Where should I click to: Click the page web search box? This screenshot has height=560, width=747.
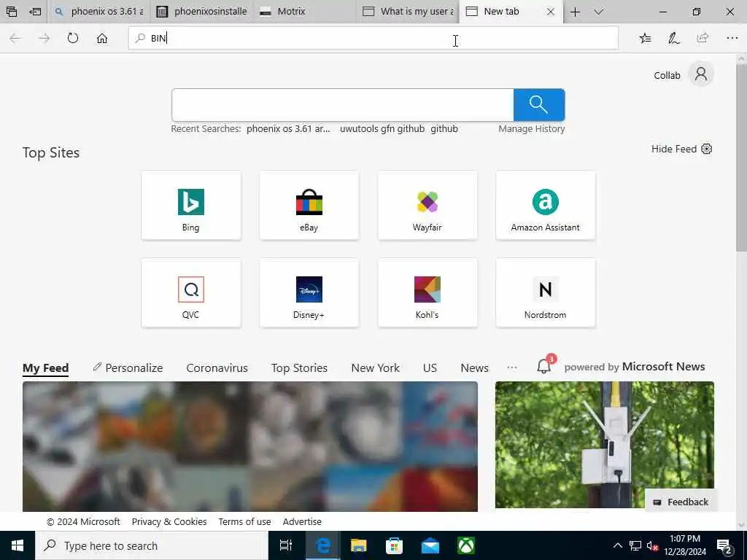pos(343,105)
